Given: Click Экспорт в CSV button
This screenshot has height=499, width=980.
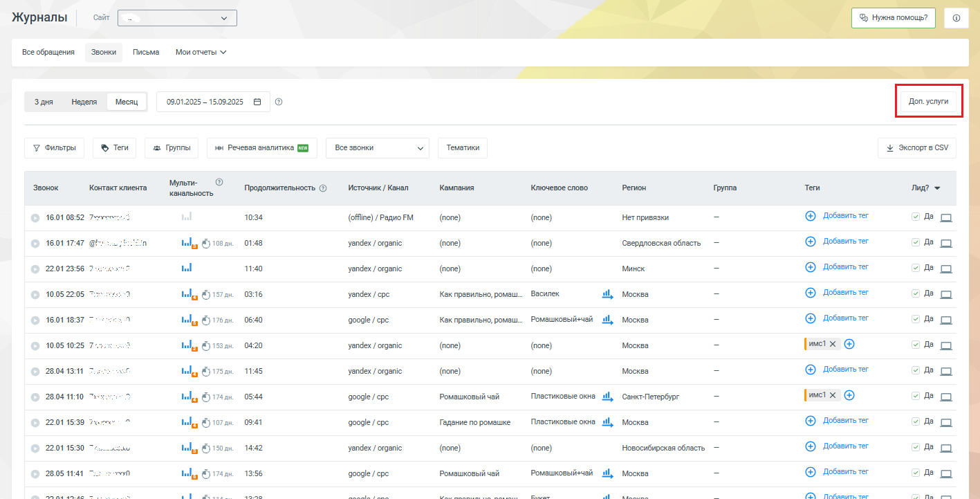Looking at the screenshot, I should point(917,148).
